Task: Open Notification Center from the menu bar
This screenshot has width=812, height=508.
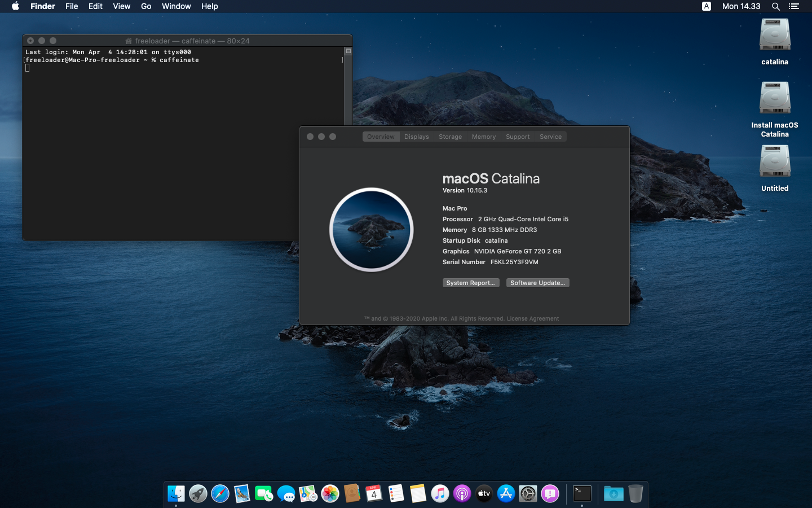Action: coord(794,6)
